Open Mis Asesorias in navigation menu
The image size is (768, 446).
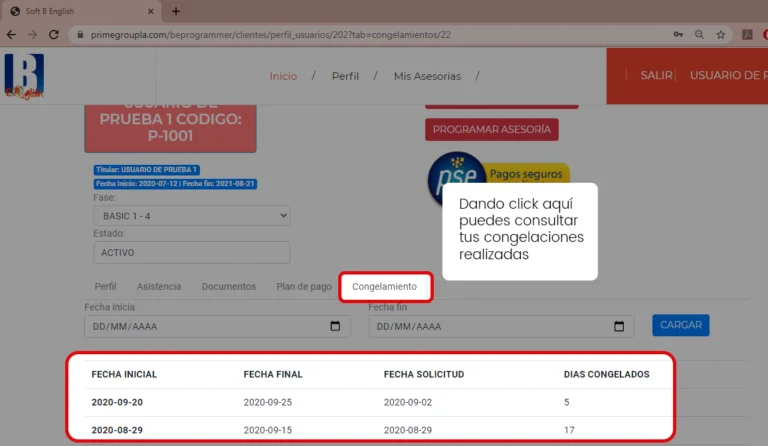click(x=427, y=76)
